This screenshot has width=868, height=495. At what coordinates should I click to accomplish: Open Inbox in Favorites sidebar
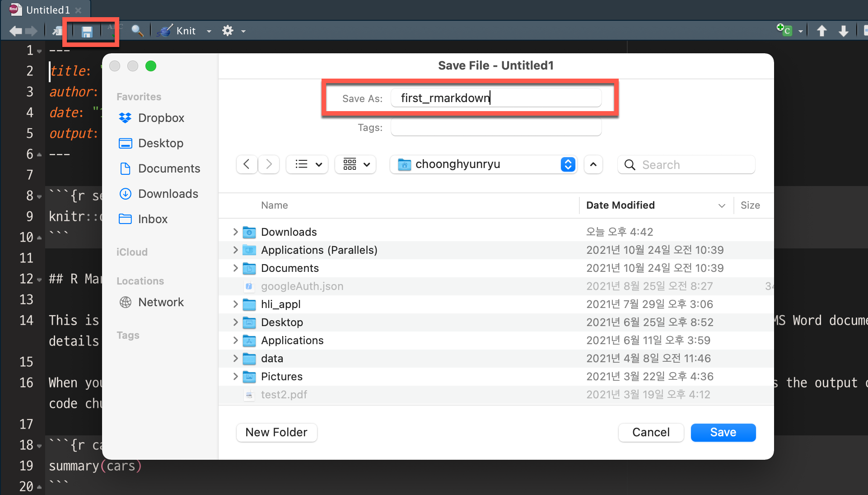[x=143, y=219]
